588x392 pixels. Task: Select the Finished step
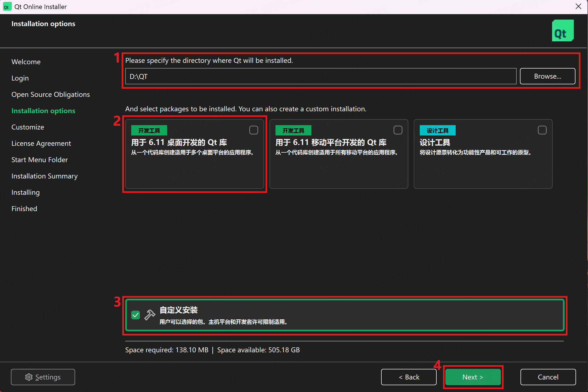24,209
